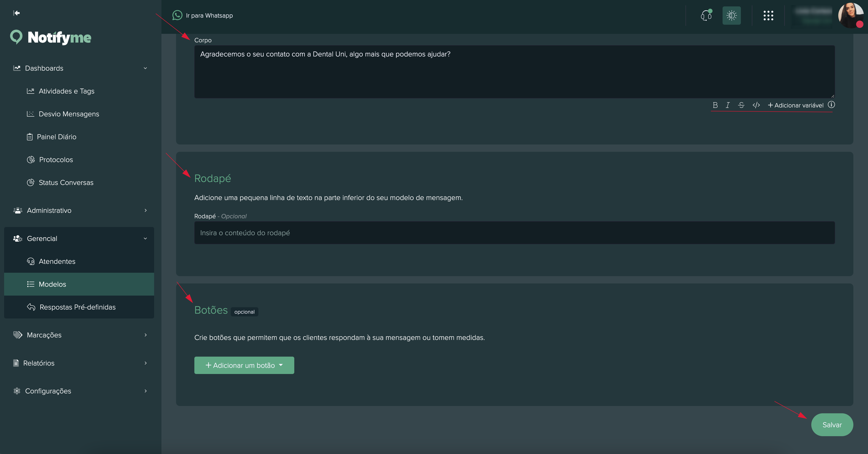Viewport: 868px width, 454px height.
Task: Go to Respostas Pré-definidas
Action: pos(77,307)
